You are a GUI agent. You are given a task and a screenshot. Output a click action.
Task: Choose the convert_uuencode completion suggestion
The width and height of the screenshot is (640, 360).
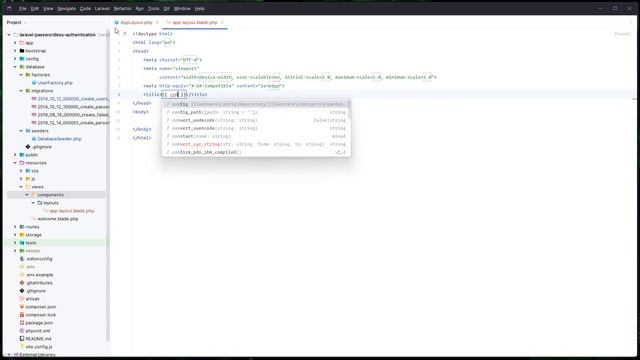click(x=256, y=128)
